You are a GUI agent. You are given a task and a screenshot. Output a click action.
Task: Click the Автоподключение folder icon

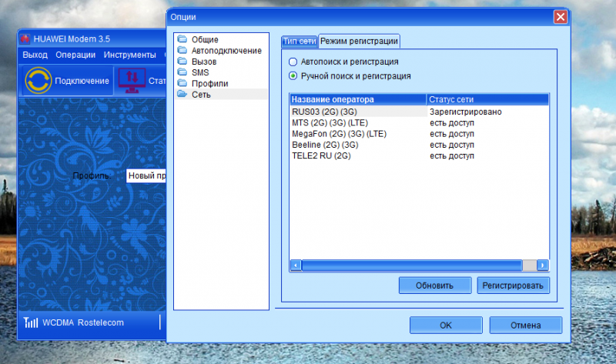click(x=182, y=50)
